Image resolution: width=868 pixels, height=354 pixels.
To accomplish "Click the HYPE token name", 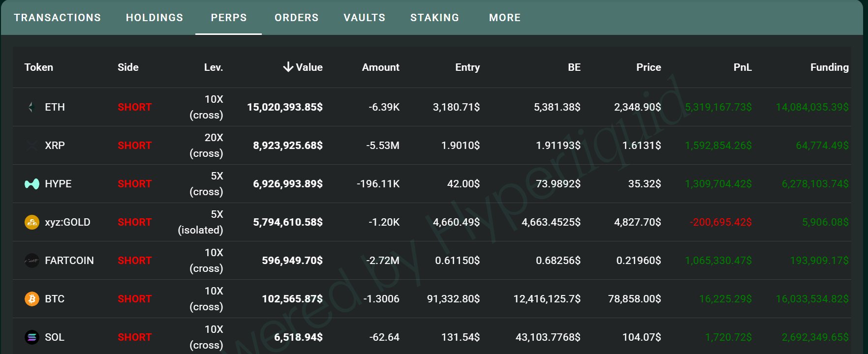I will (58, 184).
